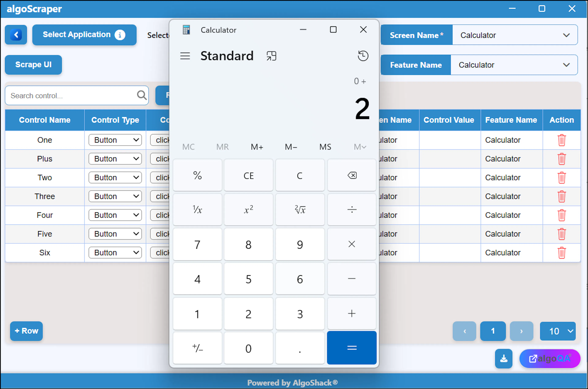This screenshot has height=389, width=588.
Task: Click Calculator equals key
Action: (x=352, y=348)
